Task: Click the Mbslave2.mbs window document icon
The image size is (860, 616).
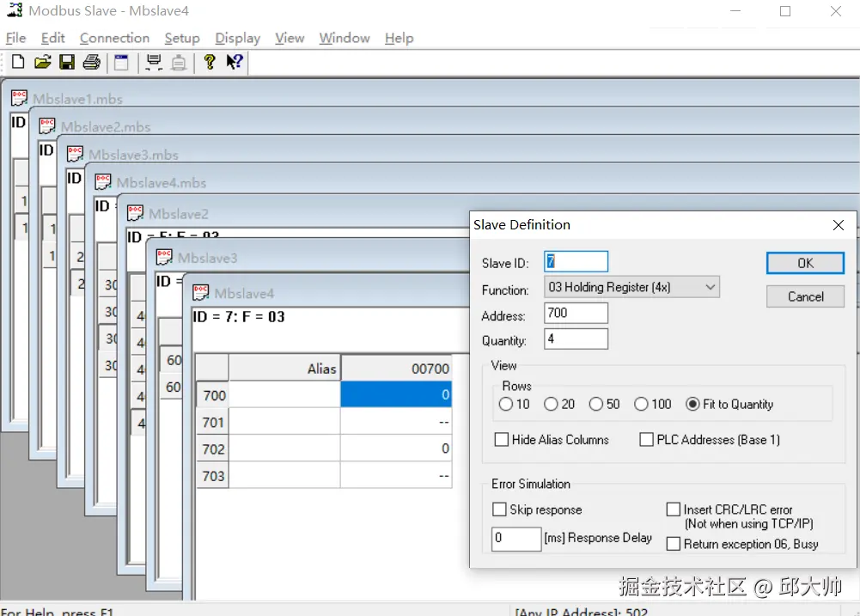Action: pyautogui.click(x=47, y=126)
